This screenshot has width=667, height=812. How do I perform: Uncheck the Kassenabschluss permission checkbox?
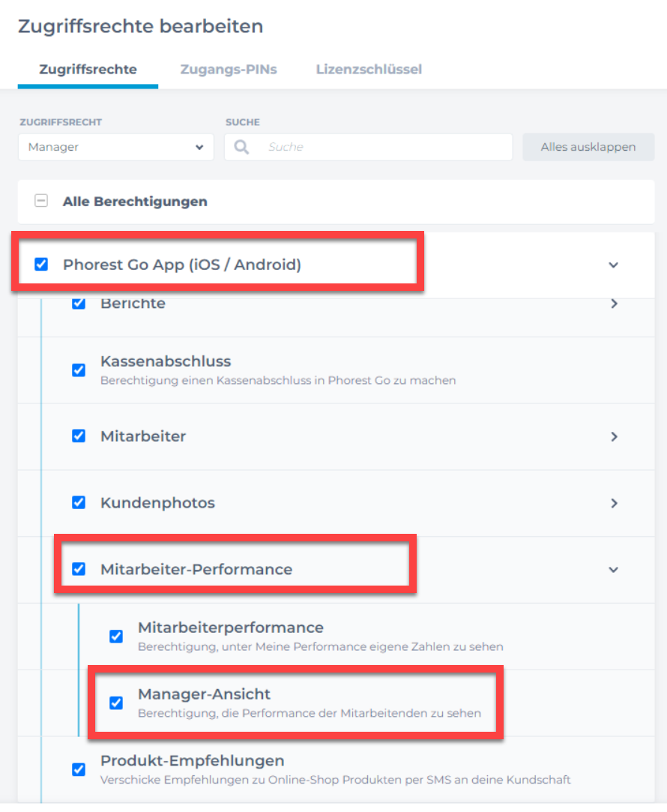point(79,370)
